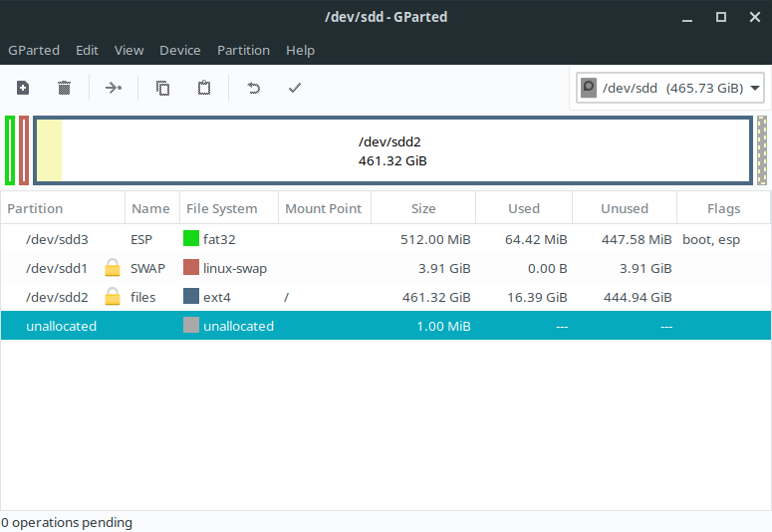Image resolution: width=772 pixels, height=532 pixels.
Task: Click the boot, esp flags cell
Action: pos(711,240)
